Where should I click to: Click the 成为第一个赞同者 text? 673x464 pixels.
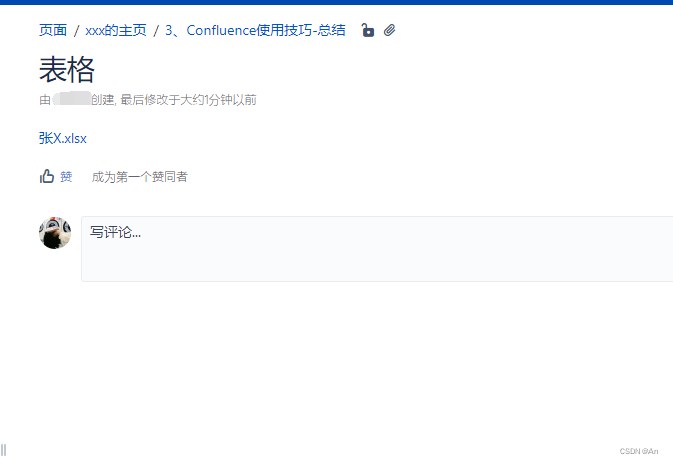(x=139, y=176)
